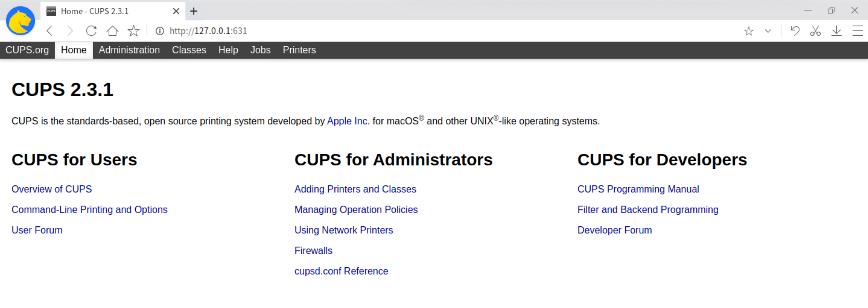
Task: Open the Printers tab in CUPS navigation
Action: pyautogui.click(x=299, y=50)
